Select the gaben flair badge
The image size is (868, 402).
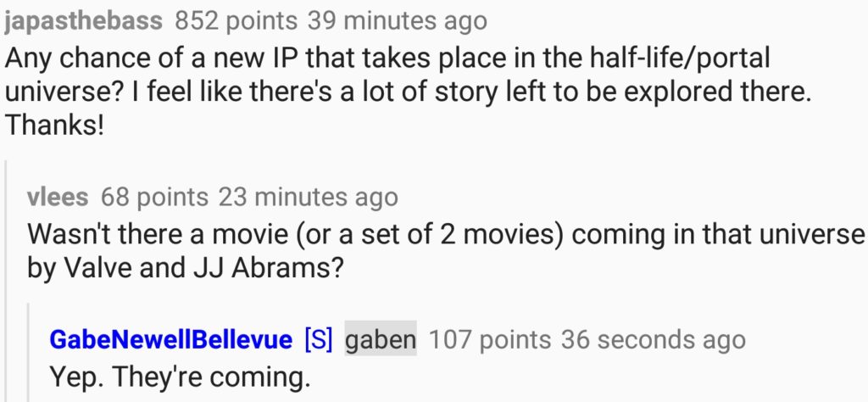pos(381,340)
